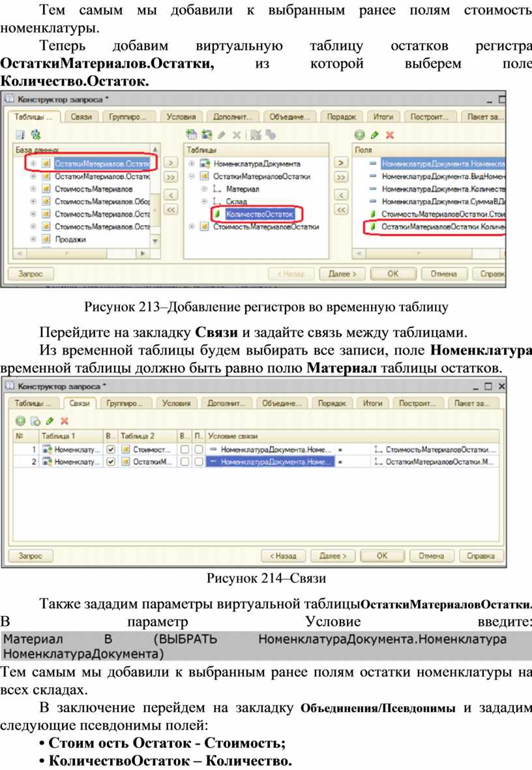532x770 pixels.
Task: Click the green add-link icon in Figure 214 dialog
Action: tap(20, 421)
